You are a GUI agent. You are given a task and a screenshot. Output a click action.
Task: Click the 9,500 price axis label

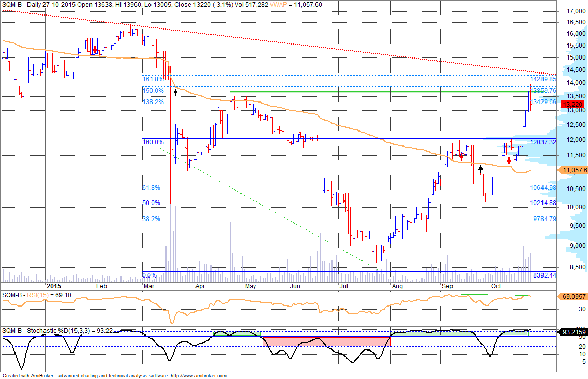(577, 226)
